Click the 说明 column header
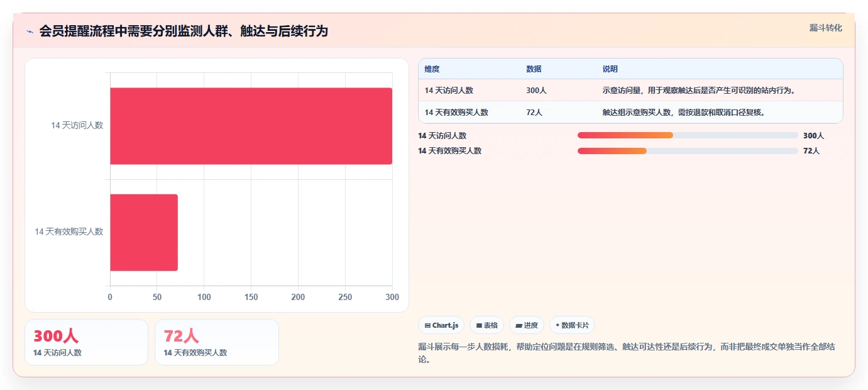The width and height of the screenshot is (868, 390). (x=610, y=69)
